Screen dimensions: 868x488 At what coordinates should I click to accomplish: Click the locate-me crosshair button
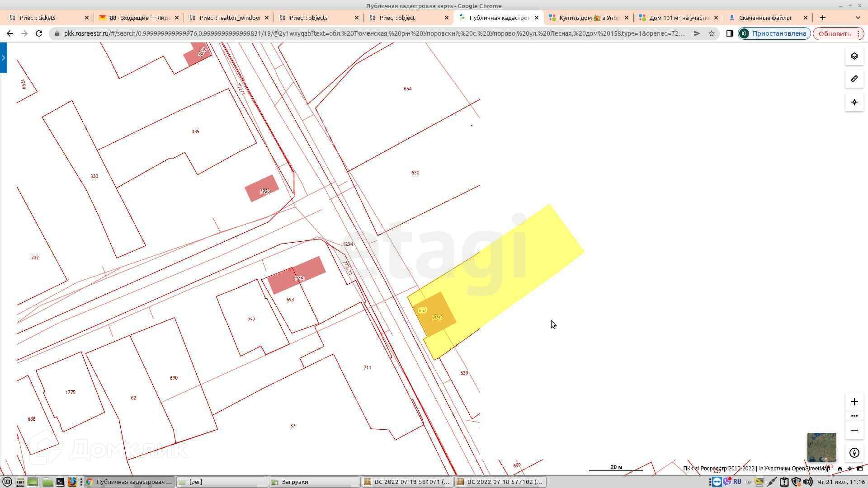click(854, 102)
